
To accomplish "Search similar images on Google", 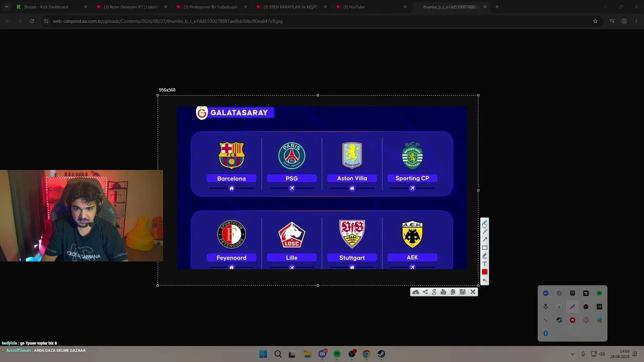I will pos(434,292).
